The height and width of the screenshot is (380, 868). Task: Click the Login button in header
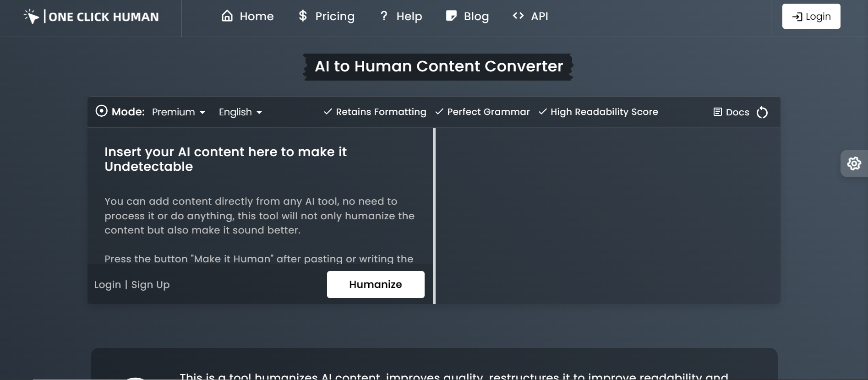click(811, 16)
